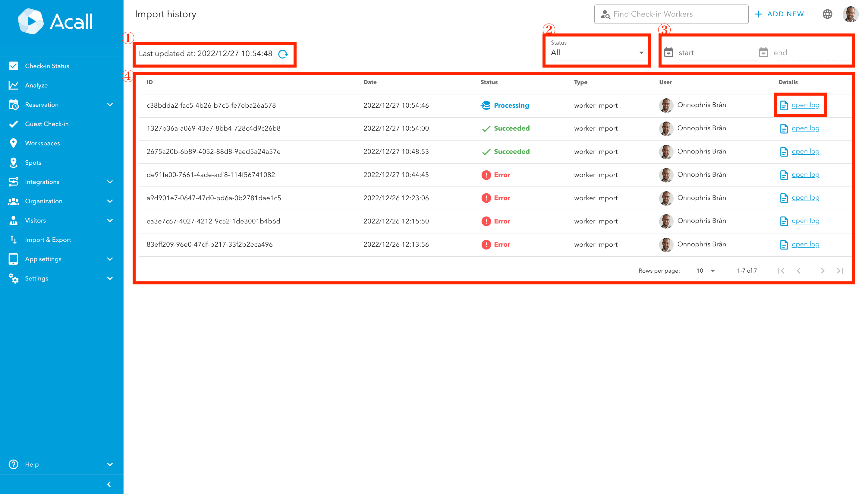The height and width of the screenshot is (494, 868).
Task: Click the Error icon in de91fe00 row
Action: point(486,175)
